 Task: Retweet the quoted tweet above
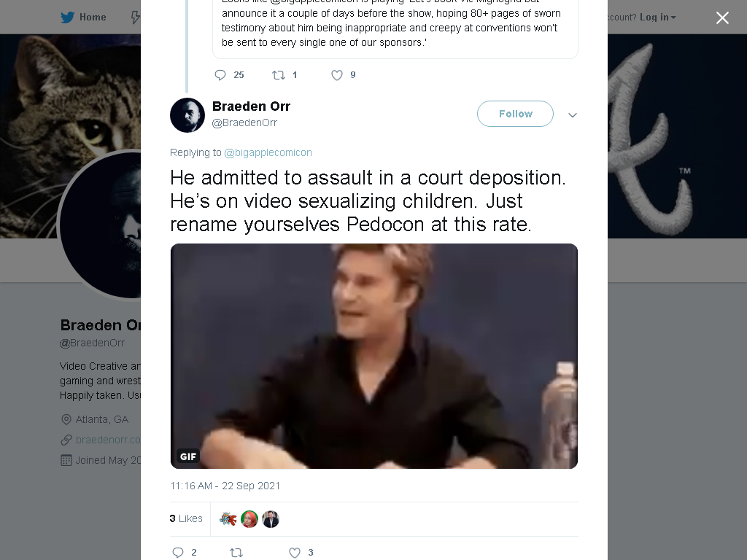point(278,75)
